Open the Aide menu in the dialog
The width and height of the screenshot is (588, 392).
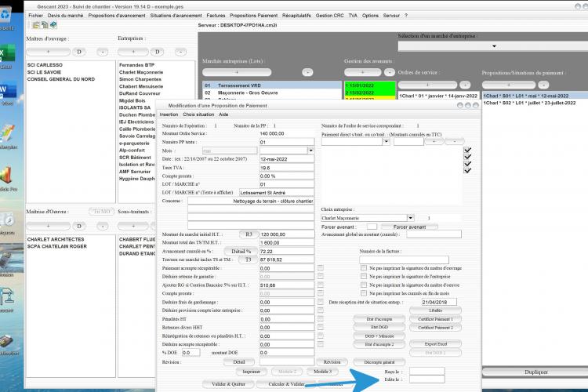click(223, 114)
